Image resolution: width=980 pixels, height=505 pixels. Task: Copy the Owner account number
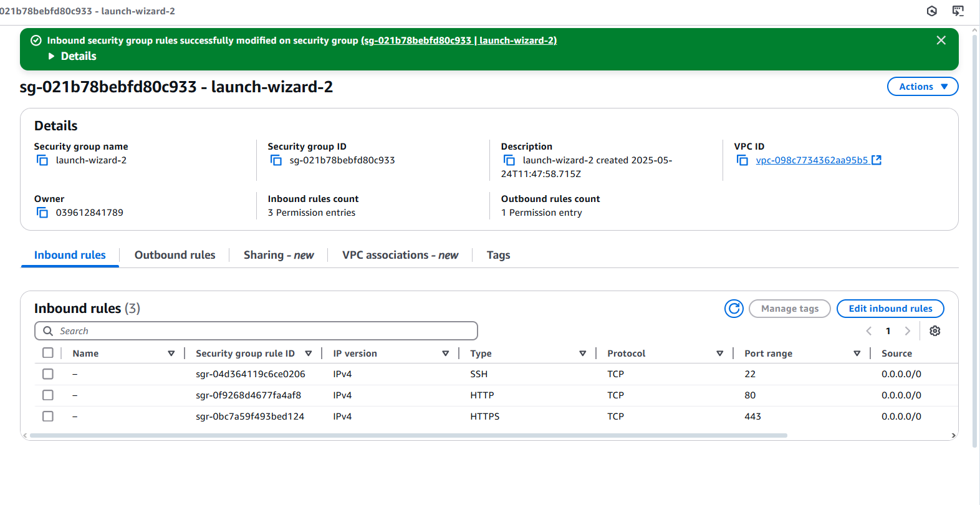(x=42, y=213)
